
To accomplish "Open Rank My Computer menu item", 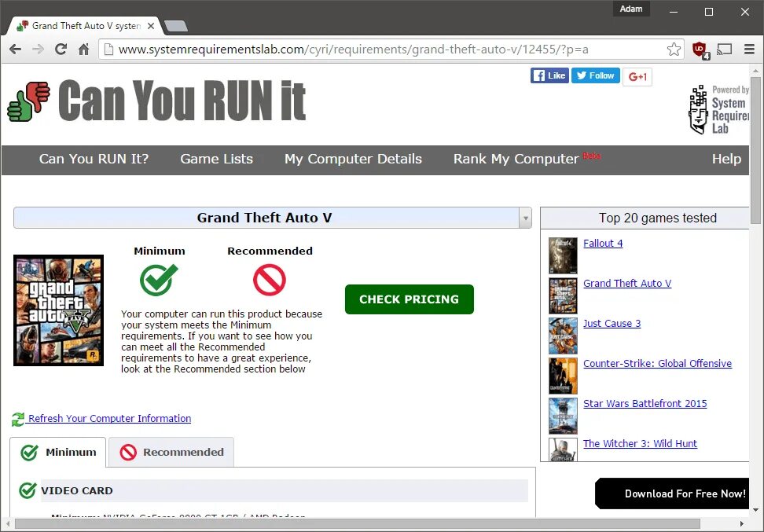I will click(516, 159).
